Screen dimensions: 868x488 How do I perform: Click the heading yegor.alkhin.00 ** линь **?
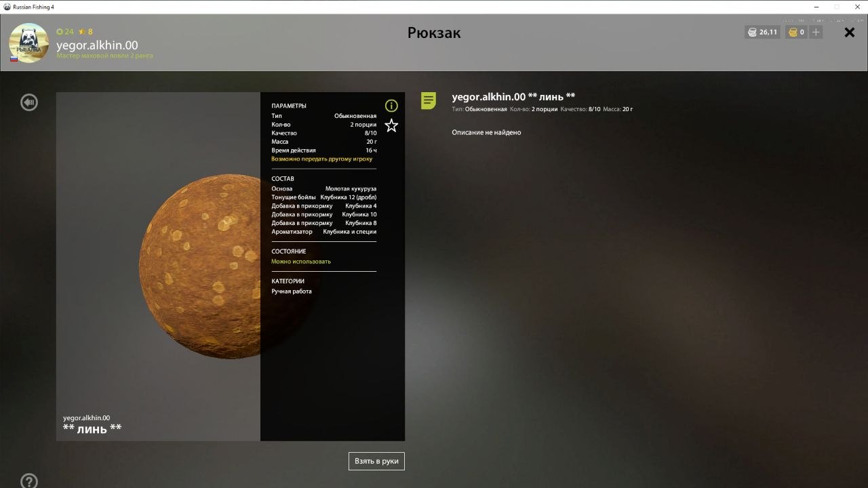point(513,97)
